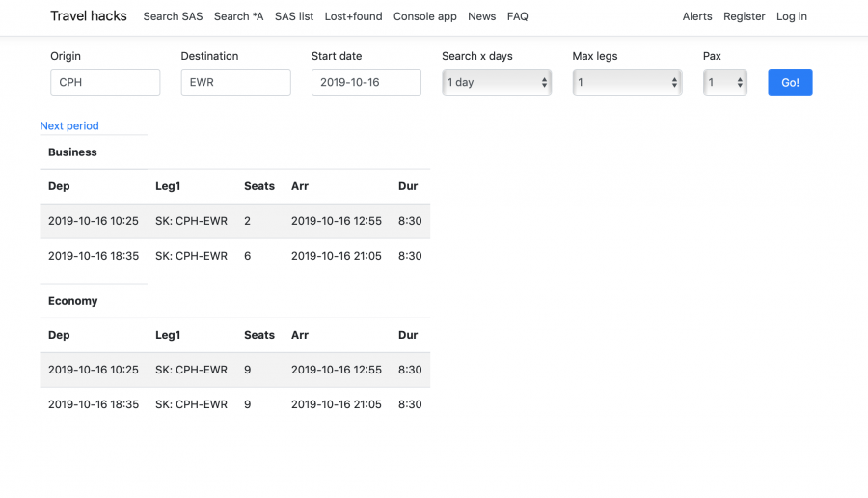The width and height of the screenshot is (868, 498).
Task: Open the SAS list menu item
Action: [x=294, y=16]
